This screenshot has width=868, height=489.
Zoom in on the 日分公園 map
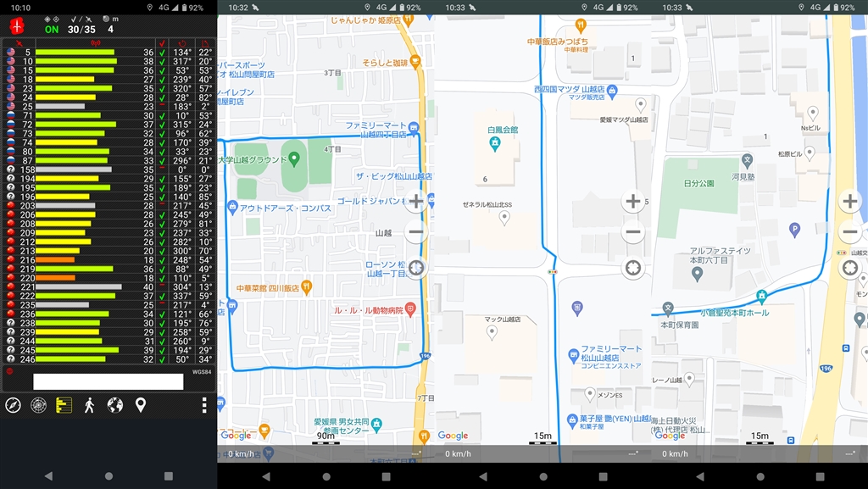point(850,202)
